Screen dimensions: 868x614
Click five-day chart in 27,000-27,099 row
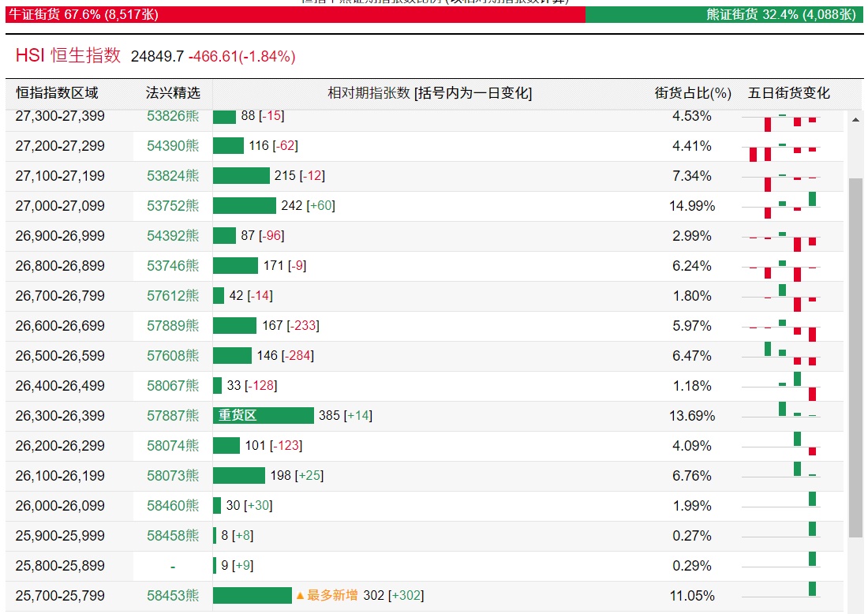(781, 206)
